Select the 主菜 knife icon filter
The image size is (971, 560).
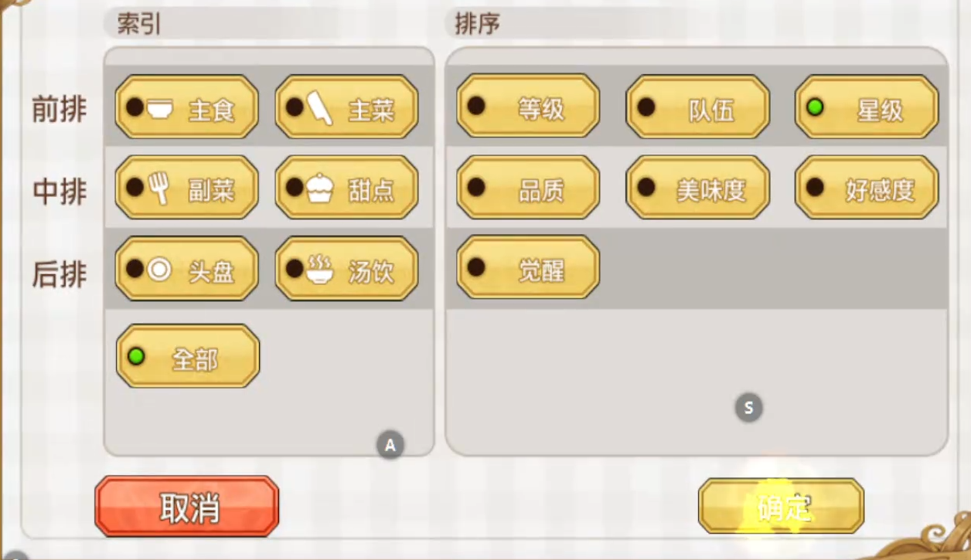click(x=346, y=107)
